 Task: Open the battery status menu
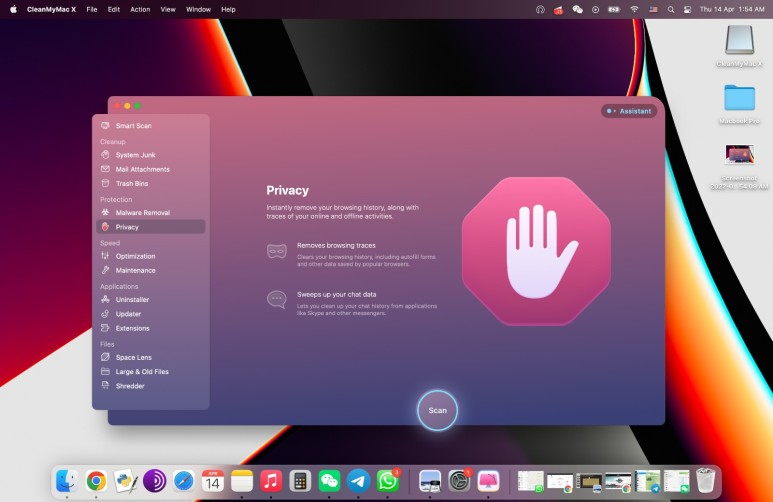tap(614, 9)
